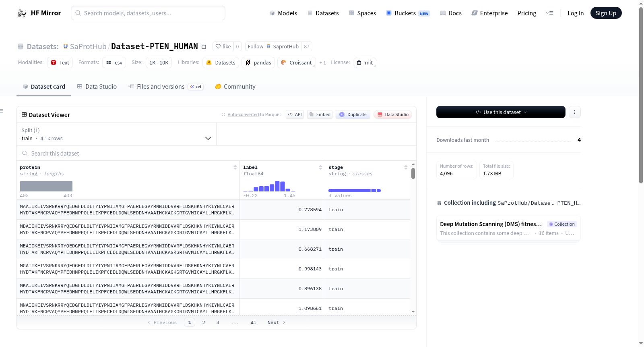
Task: Click the protein lengths distribution bar
Action: [x=46, y=186]
